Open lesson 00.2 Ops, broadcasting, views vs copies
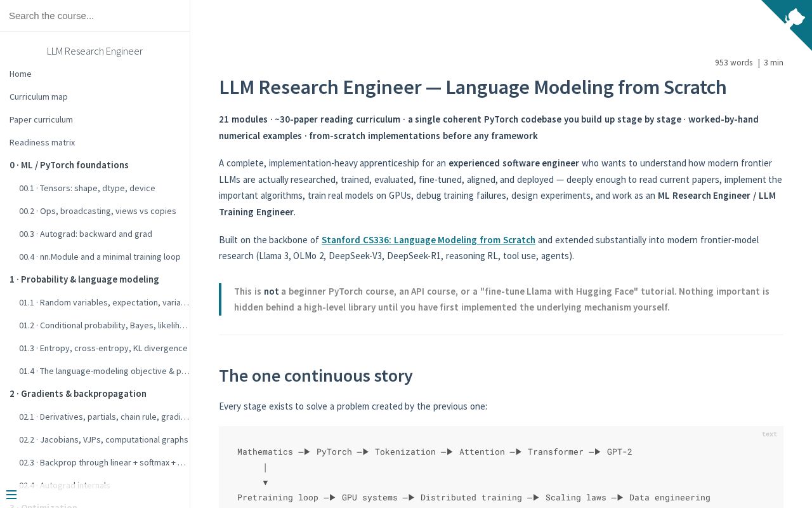The height and width of the screenshot is (508, 812). click(98, 211)
